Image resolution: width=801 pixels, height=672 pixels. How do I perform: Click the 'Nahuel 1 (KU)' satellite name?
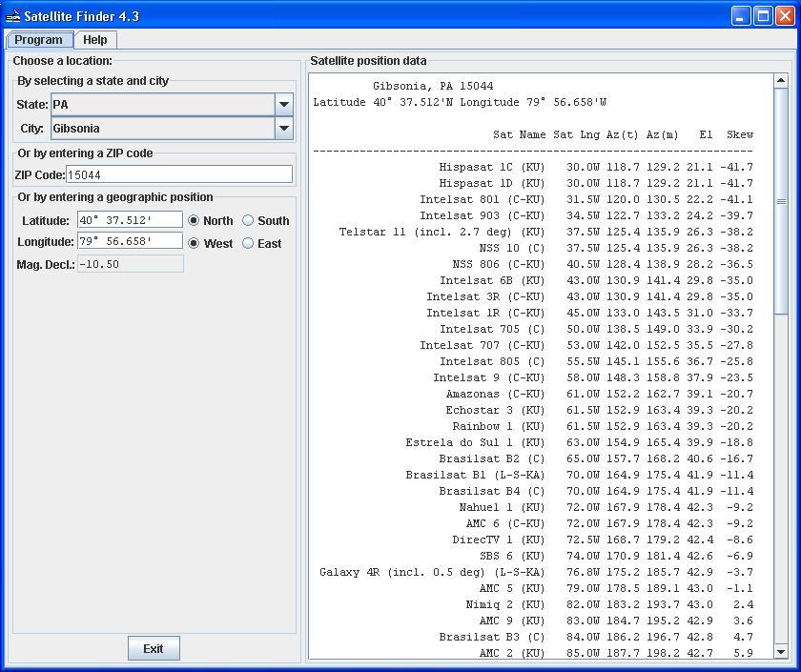[x=503, y=507]
